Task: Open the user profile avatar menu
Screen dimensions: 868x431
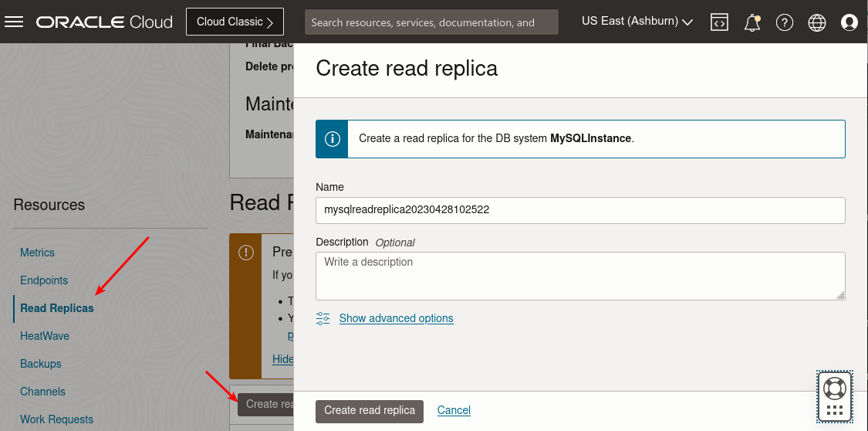Action: coord(849,22)
